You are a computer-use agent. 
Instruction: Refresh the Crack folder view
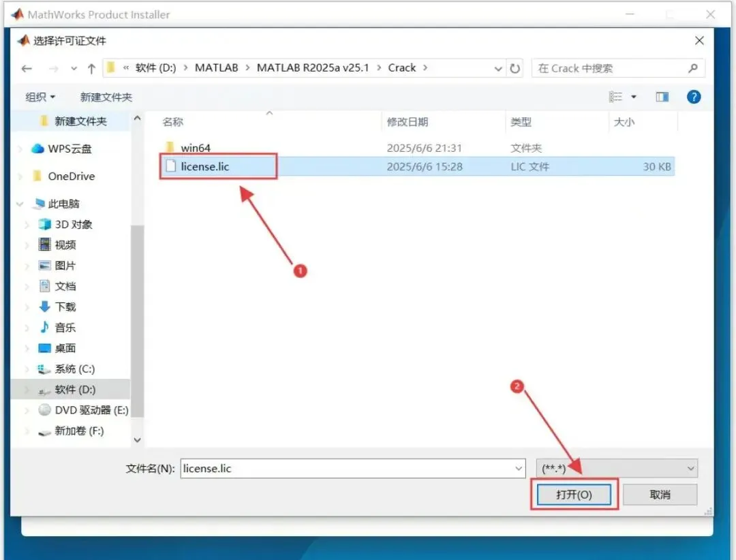pos(515,69)
